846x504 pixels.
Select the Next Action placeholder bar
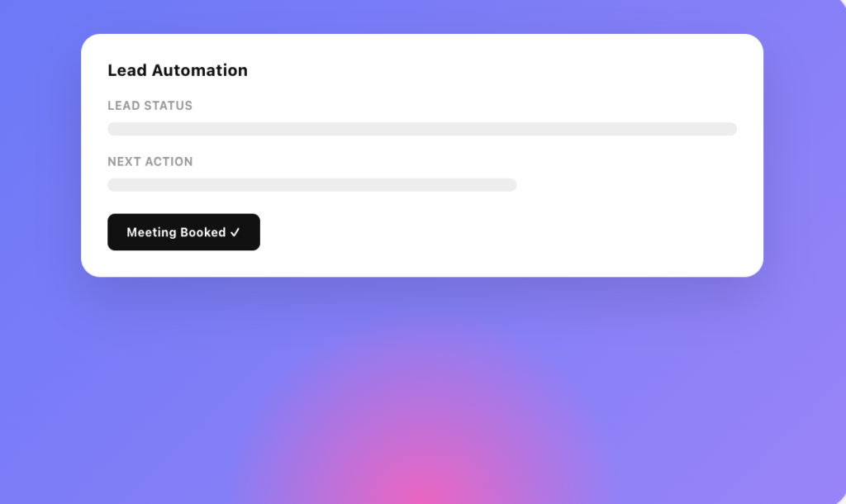coord(311,185)
